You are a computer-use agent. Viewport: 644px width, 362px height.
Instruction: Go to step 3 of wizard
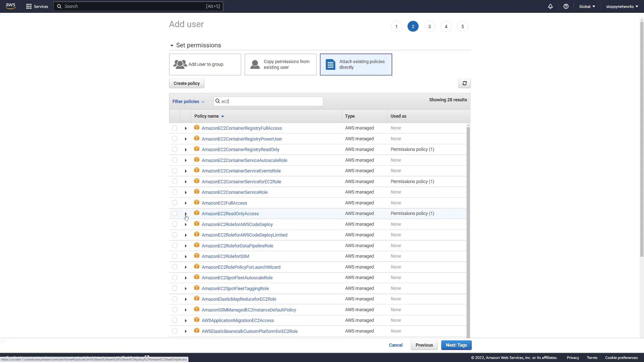pyautogui.click(x=429, y=26)
